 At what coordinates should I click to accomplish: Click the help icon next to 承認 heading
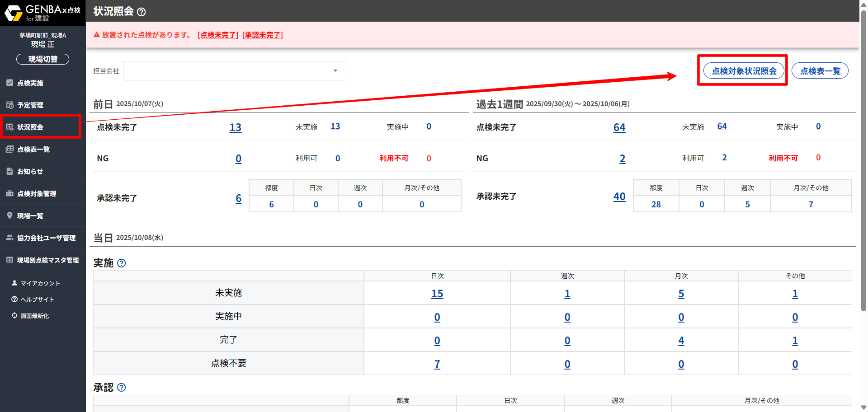pyautogui.click(x=121, y=388)
